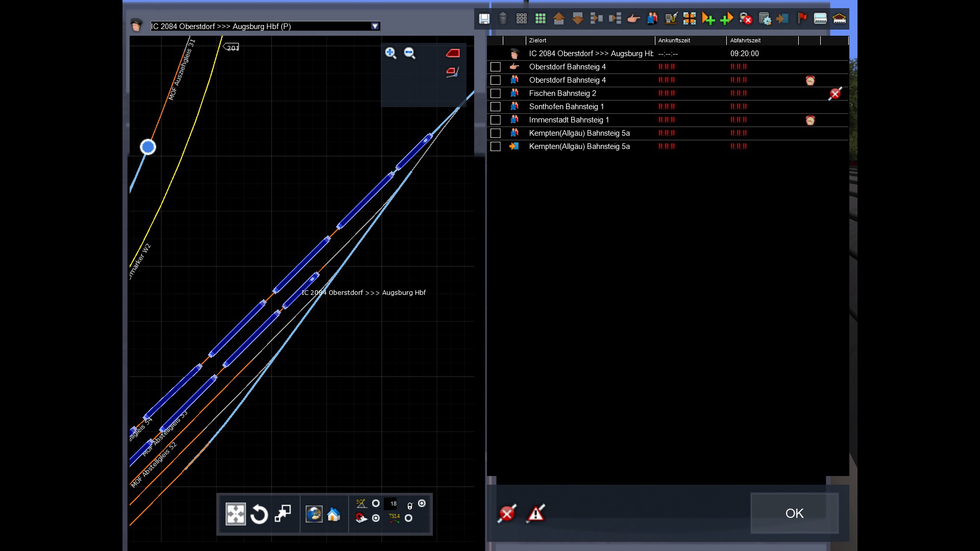Click the rotate arrow icon in bottom toolbar
The image size is (980, 551).
[x=259, y=514]
